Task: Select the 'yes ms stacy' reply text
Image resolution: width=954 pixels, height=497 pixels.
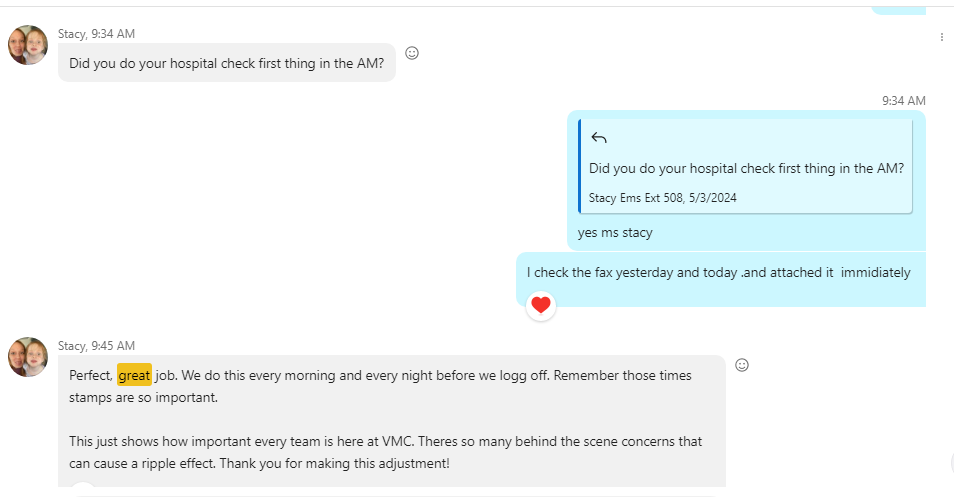Action: (615, 233)
